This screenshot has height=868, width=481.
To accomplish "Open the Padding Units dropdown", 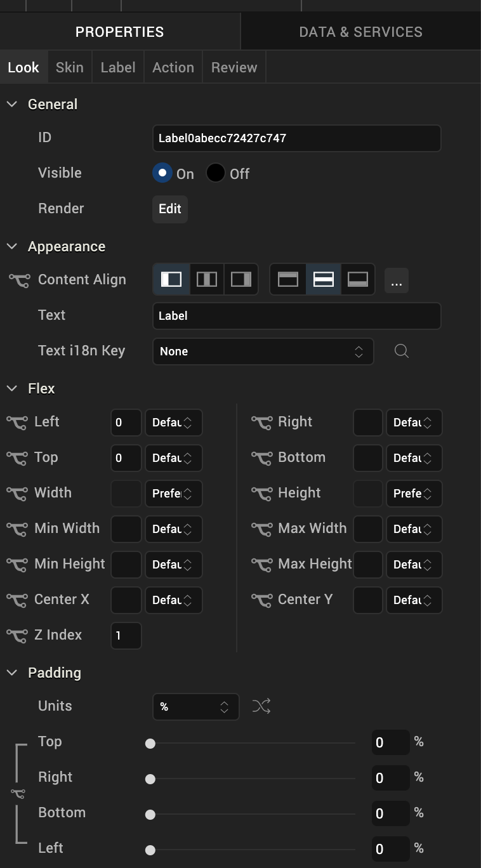I will 195,707.
